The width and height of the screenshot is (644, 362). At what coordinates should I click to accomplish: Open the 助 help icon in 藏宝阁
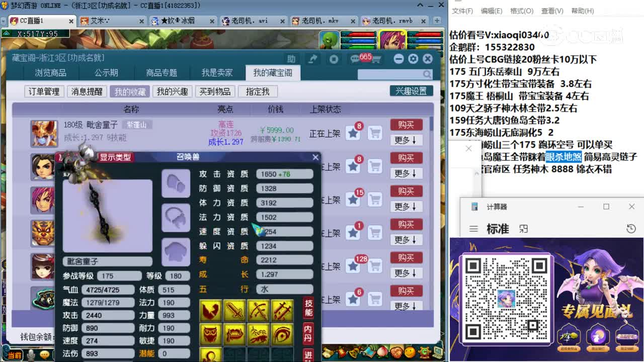click(x=291, y=59)
